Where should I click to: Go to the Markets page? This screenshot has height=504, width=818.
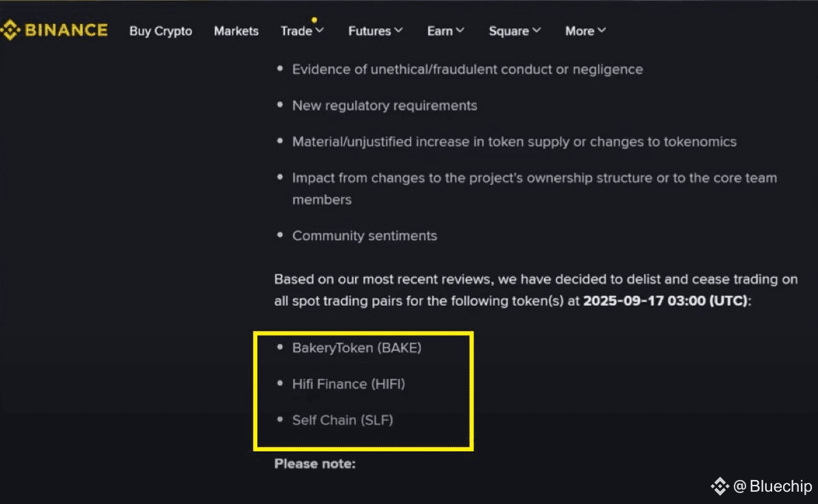pos(236,31)
